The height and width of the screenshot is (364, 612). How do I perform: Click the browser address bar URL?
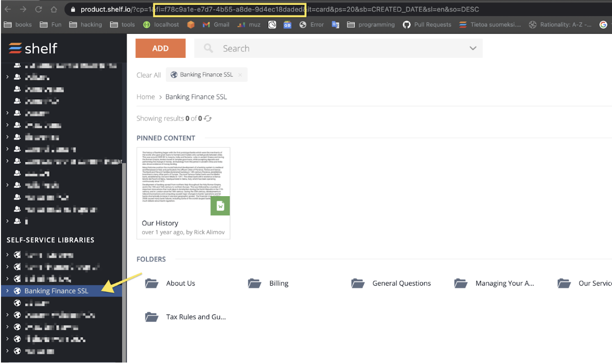coord(280,9)
